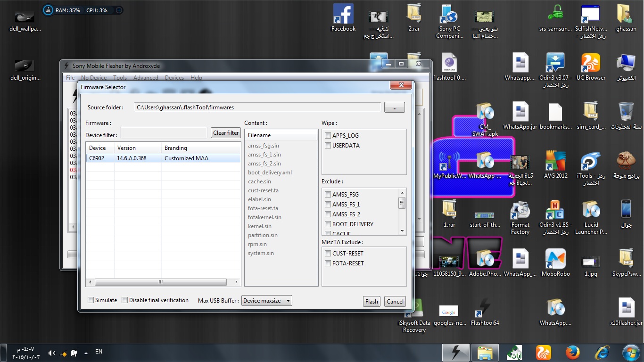Open Windows Explorer from the taskbar

[485, 353]
